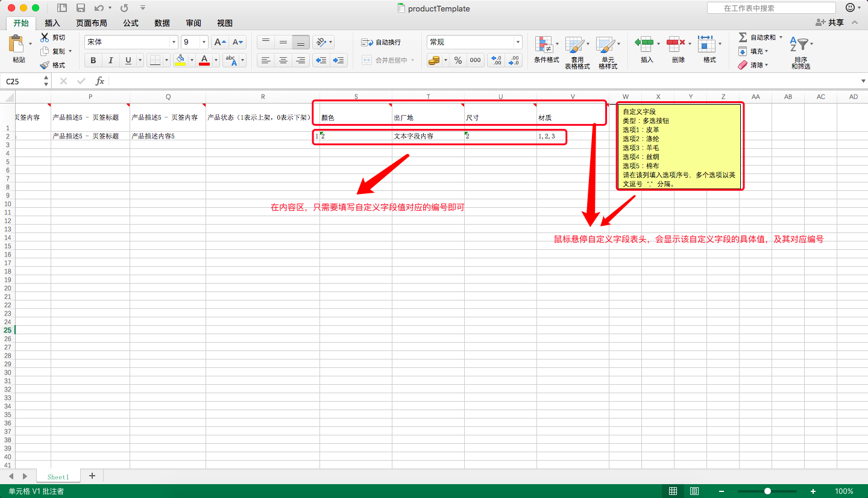The width and height of the screenshot is (868, 498).
Task: Click the search in sheet field
Action: tap(771, 8)
